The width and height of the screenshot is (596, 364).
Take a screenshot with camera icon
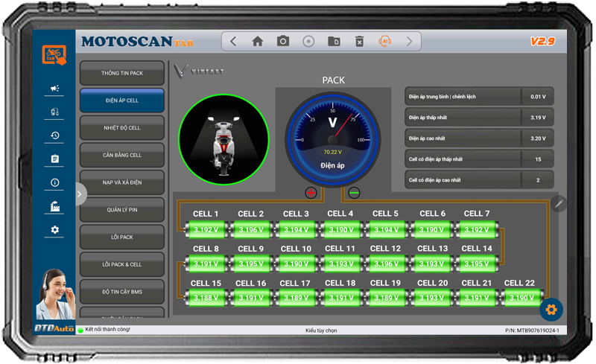click(283, 41)
